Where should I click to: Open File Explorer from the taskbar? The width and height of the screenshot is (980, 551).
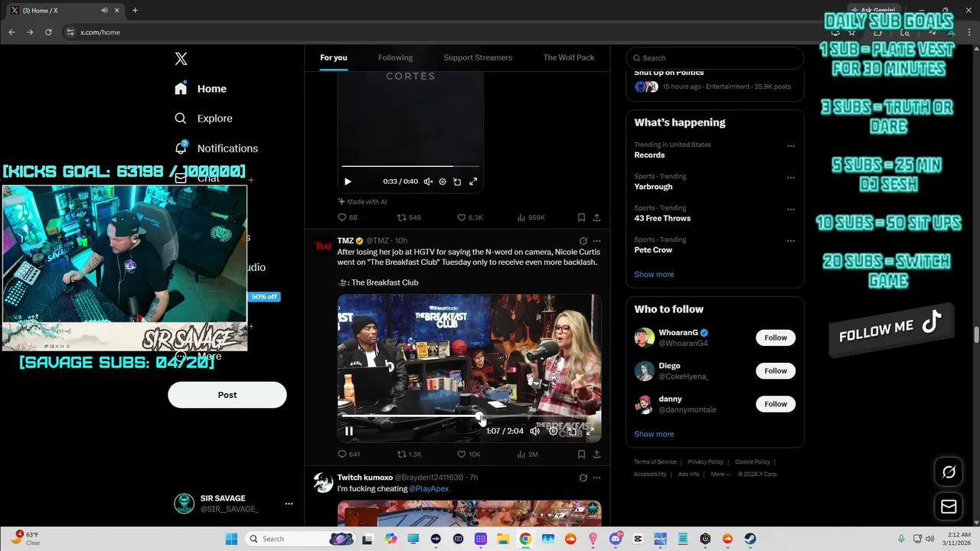click(x=503, y=539)
